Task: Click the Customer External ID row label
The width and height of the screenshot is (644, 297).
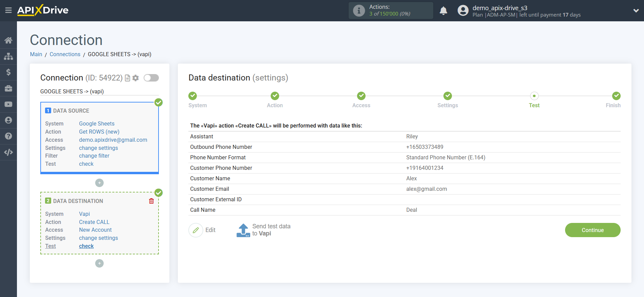Action: (216, 199)
